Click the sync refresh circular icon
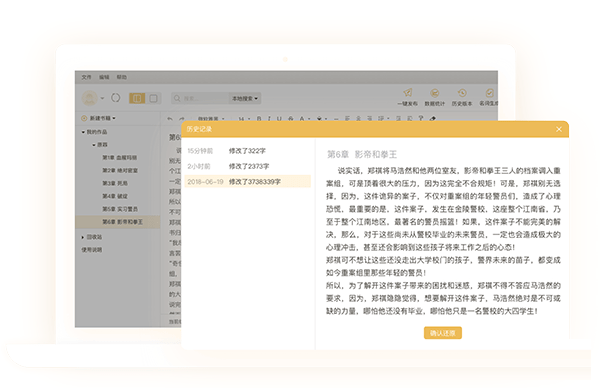 coord(116,98)
